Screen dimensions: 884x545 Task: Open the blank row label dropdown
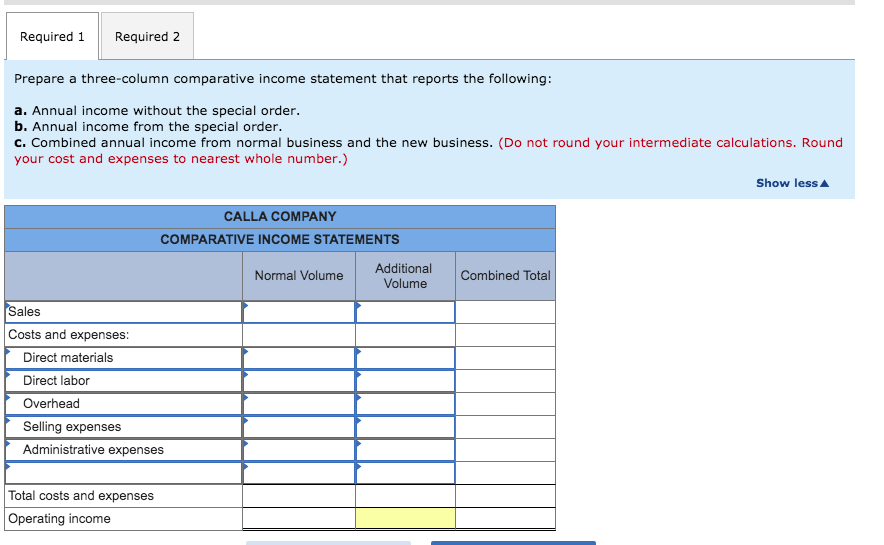click(x=123, y=473)
